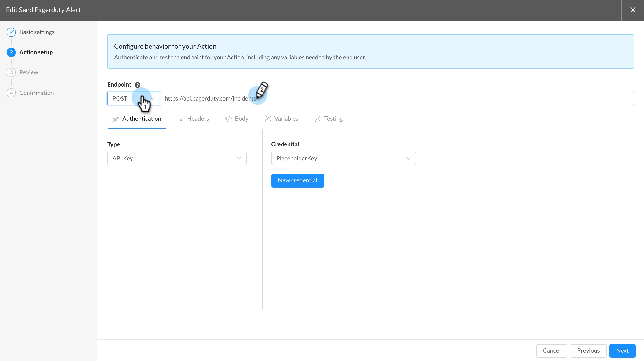Image resolution: width=644 pixels, height=361 pixels.
Task: Click the Endpoint help question mark icon
Action: click(138, 85)
